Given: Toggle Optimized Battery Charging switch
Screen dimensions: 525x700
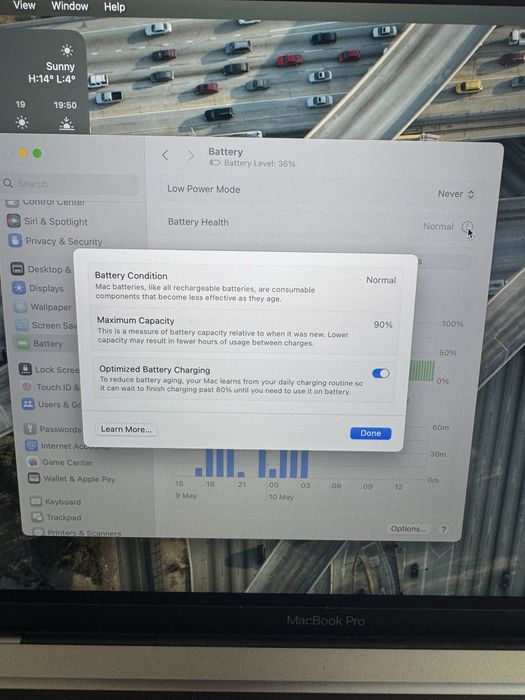Looking at the screenshot, I should [381, 373].
